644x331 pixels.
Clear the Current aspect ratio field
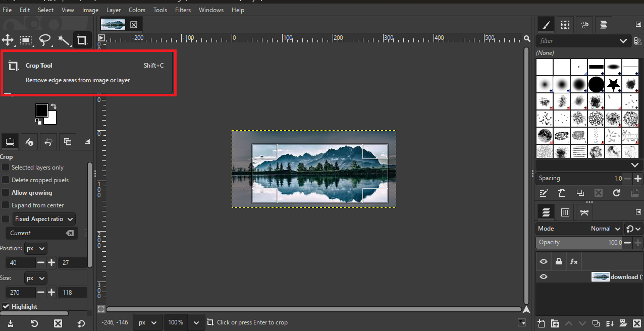(70, 233)
